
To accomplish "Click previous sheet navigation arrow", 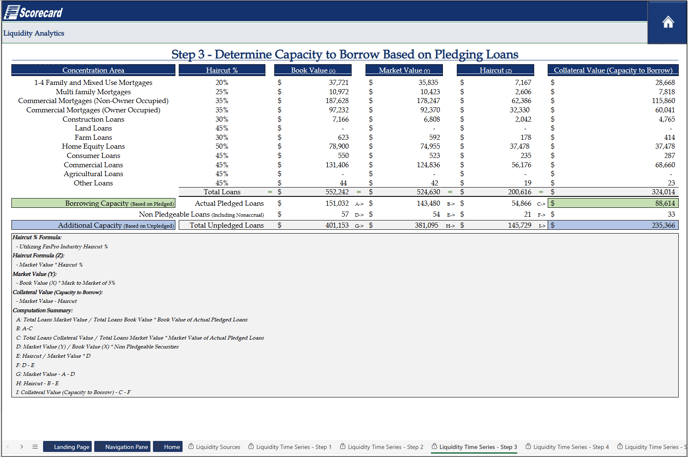I will click(x=8, y=446).
